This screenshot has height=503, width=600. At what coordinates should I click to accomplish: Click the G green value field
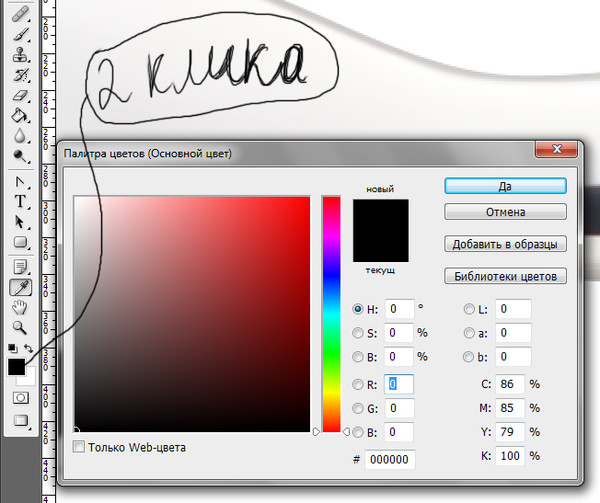(399, 408)
